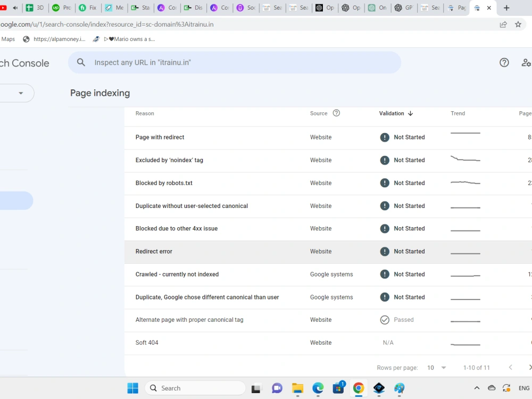This screenshot has width=532, height=399.
Task: Open Redirect error row
Action: [x=328, y=252]
